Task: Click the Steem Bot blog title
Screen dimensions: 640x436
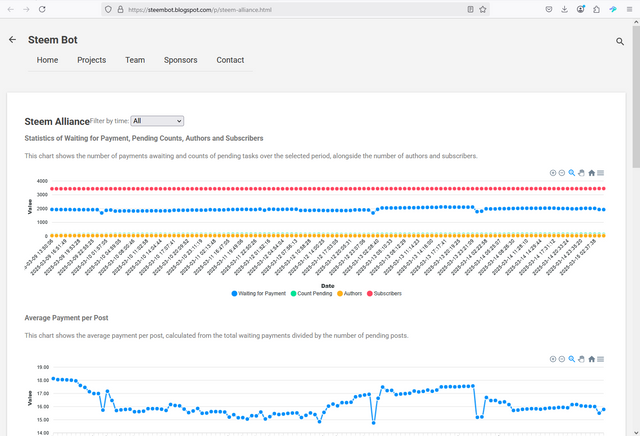Action: (x=53, y=40)
